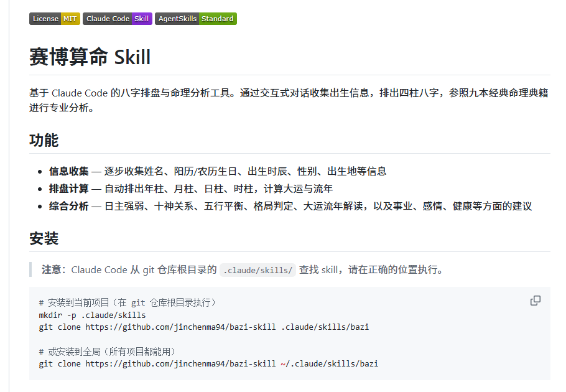566x392 pixels.
Task: Click the mkdir -p .claude/skills line
Action: click(x=92, y=315)
